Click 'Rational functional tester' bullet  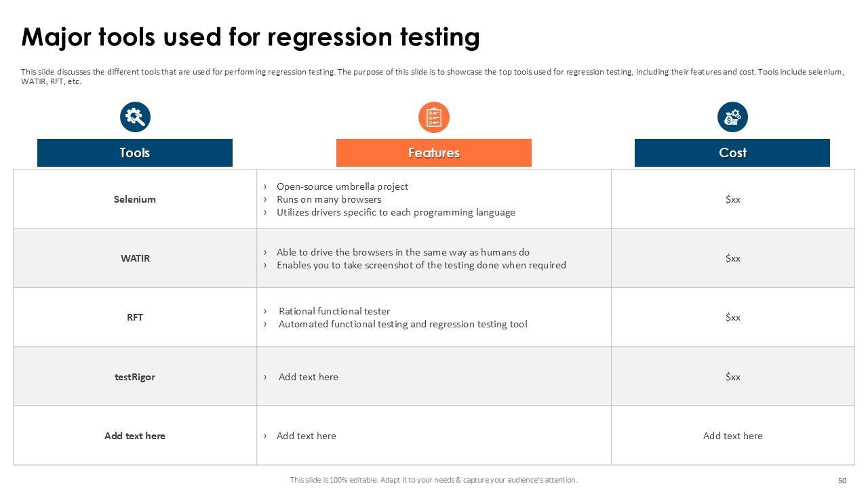pyautogui.click(x=334, y=311)
